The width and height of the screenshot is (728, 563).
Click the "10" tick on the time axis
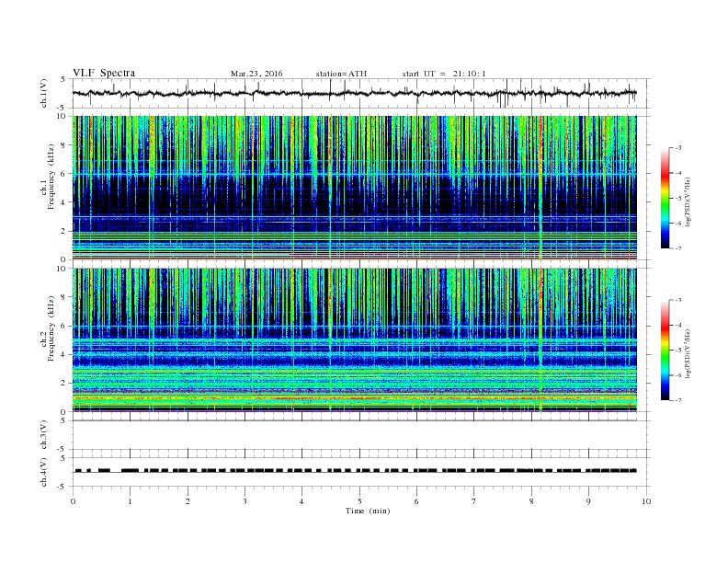pos(646,501)
